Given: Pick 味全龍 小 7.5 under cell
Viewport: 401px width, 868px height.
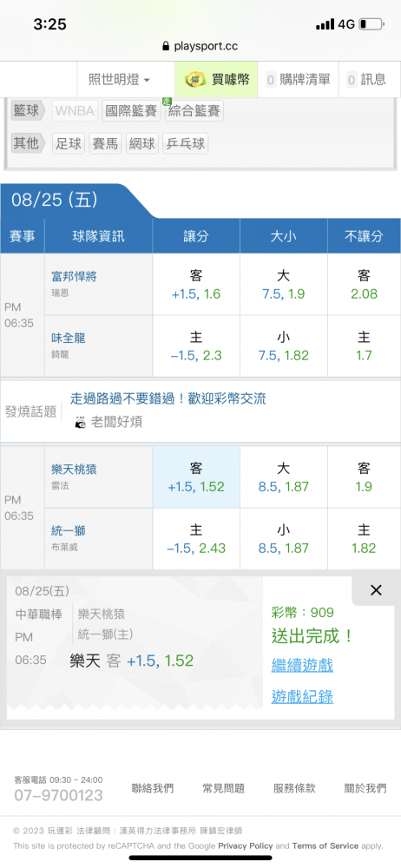Looking at the screenshot, I should point(284,346).
